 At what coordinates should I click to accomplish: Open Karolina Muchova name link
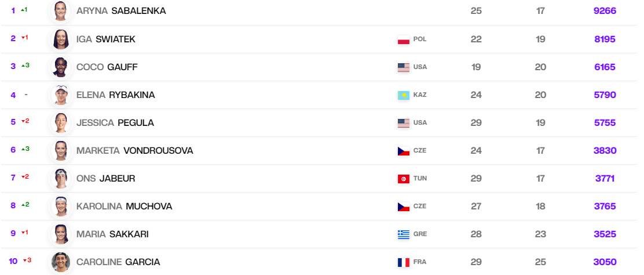click(124, 207)
